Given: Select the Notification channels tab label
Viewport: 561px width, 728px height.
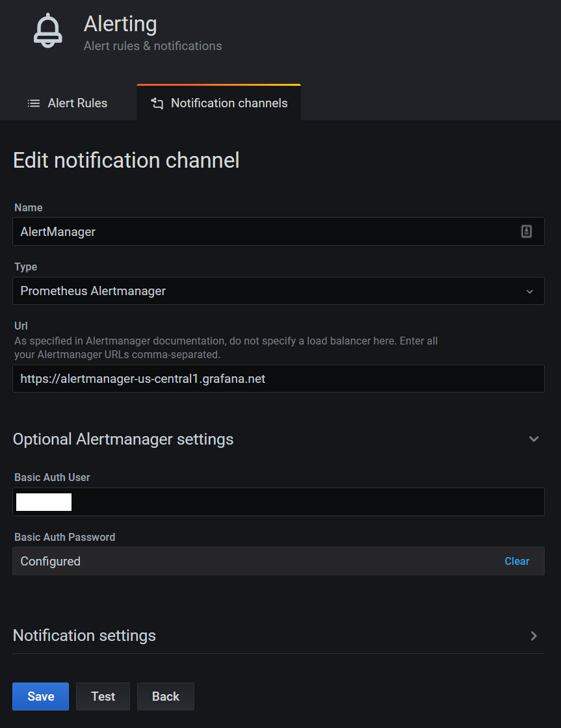Looking at the screenshot, I should tap(229, 103).
